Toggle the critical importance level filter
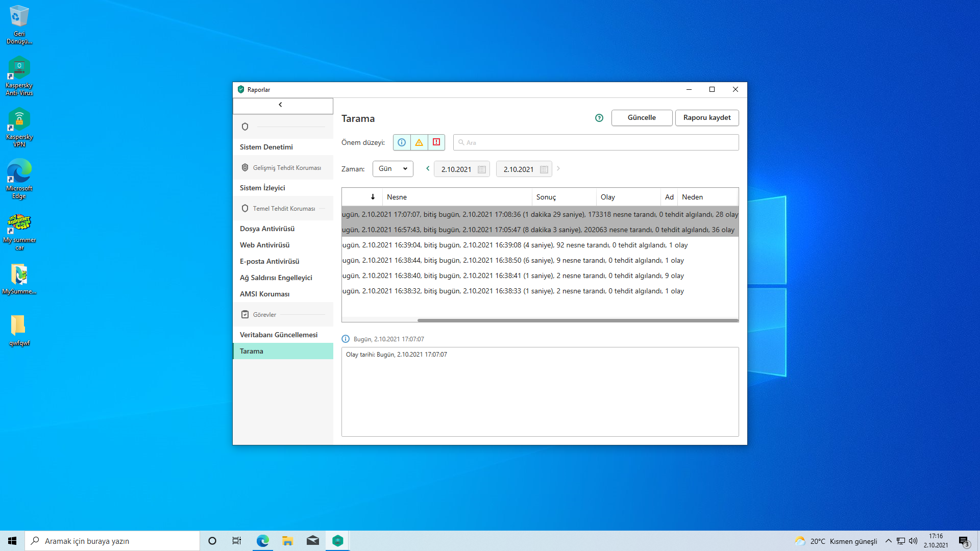 tap(436, 142)
